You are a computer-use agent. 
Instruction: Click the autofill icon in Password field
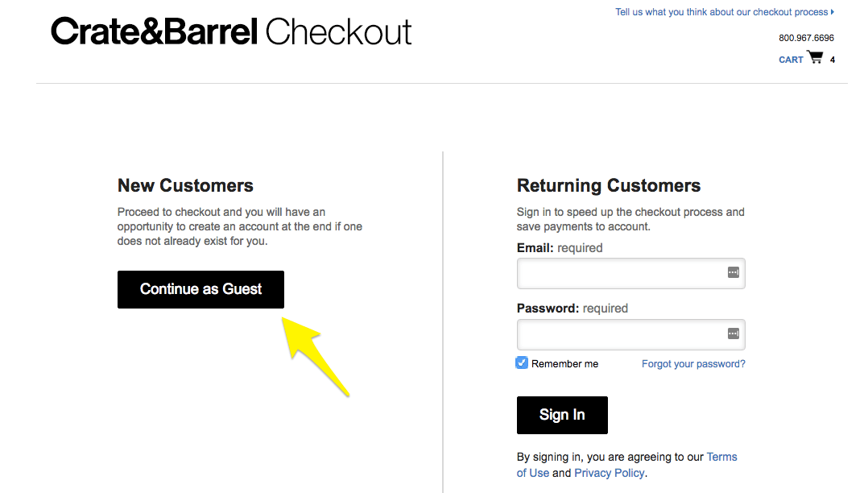click(x=733, y=333)
